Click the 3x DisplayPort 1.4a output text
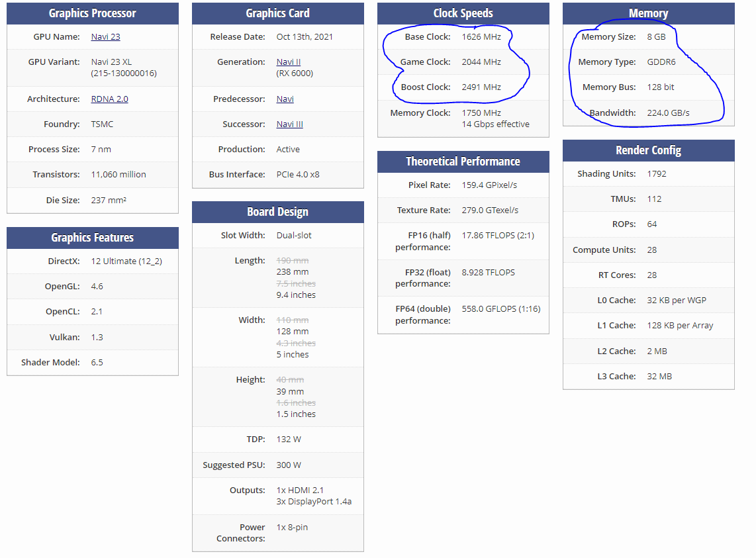 [314, 502]
